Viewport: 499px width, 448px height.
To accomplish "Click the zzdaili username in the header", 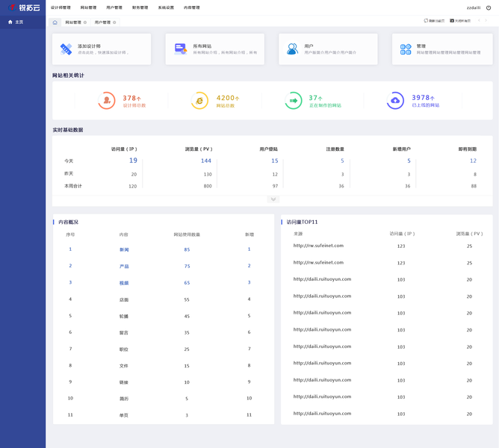I will (474, 7).
